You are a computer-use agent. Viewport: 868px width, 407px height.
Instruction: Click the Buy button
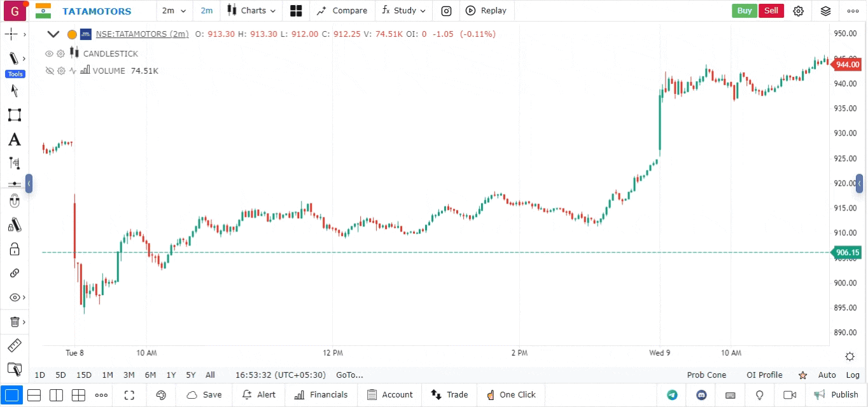(x=744, y=11)
